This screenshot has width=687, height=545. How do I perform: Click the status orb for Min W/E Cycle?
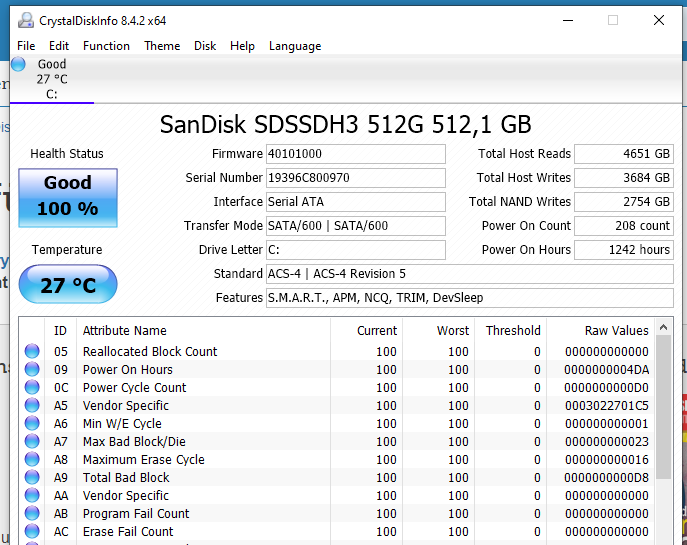coord(32,423)
